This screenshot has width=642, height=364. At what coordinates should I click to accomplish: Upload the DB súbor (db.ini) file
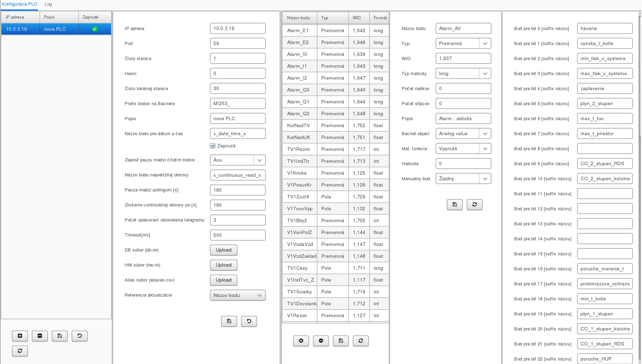(x=224, y=250)
